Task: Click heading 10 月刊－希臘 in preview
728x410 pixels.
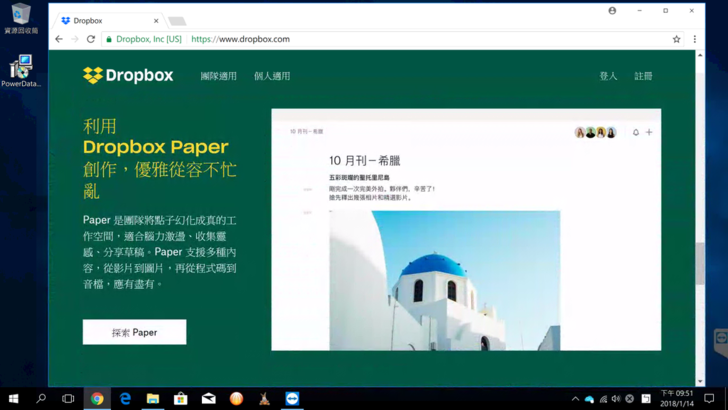Action: pyautogui.click(x=364, y=161)
